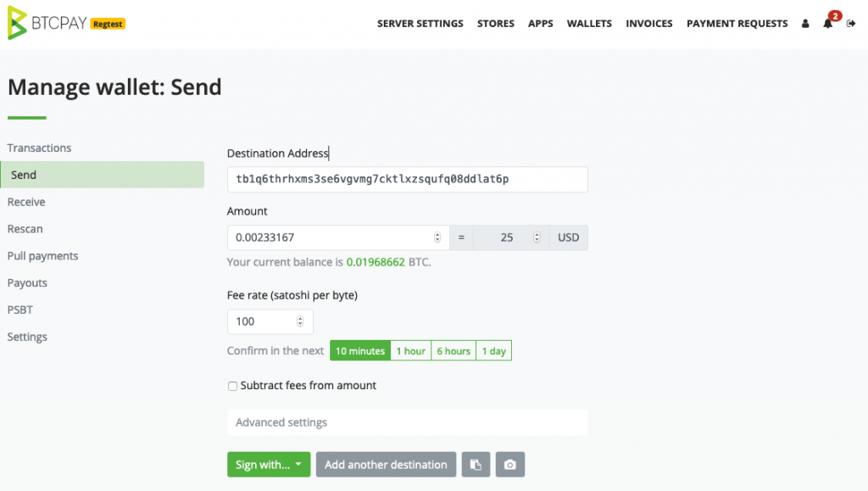Click the fee rate stepper arrows
The height and width of the screenshot is (491, 868).
[x=300, y=321]
